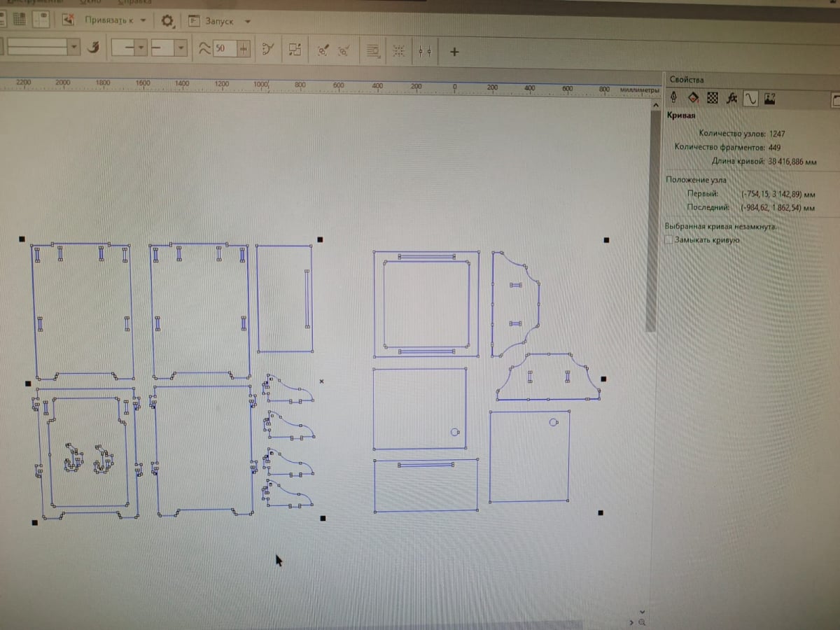Image resolution: width=840 pixels, height=630 pixels.
Task: Click the align nodes icon
Action: [424, 51]
